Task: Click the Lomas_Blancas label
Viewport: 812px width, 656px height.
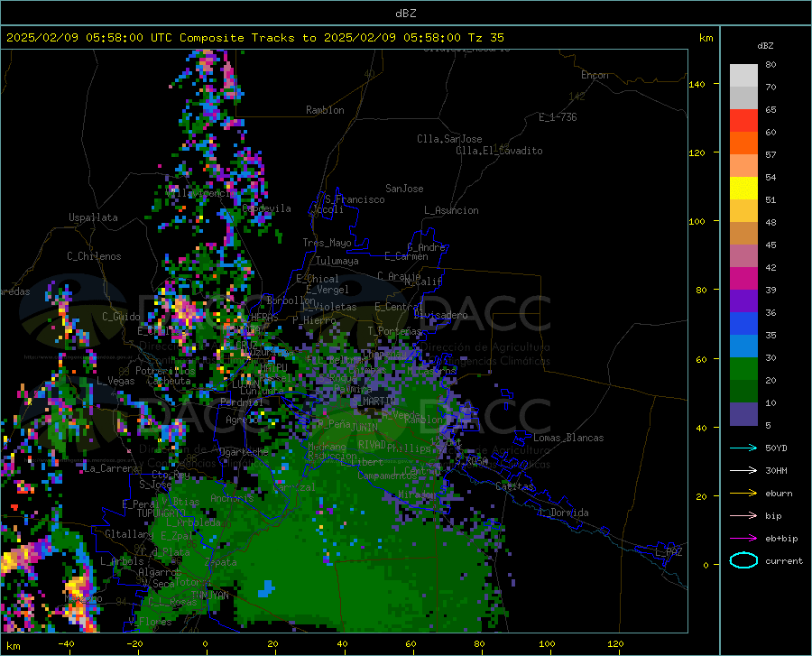Action: coord(568,438)
